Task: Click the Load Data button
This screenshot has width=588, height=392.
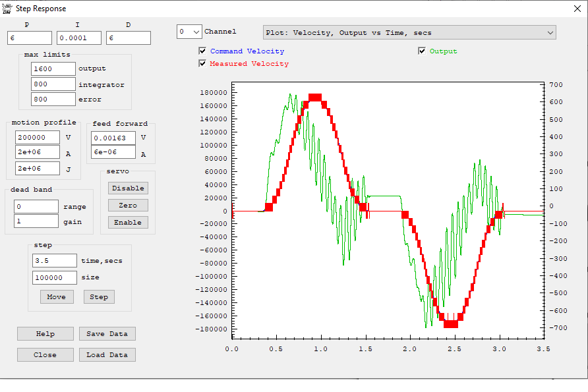Action: click(107, 355)
